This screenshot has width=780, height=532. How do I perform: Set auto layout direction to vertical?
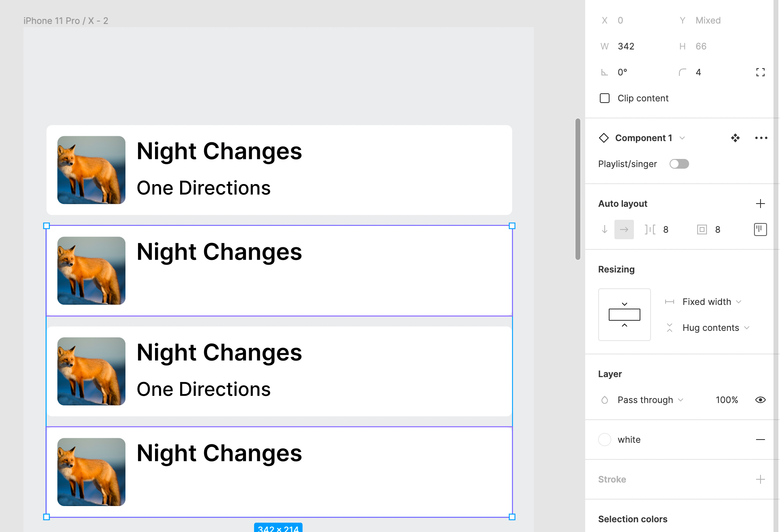click(x=605, y=230)
